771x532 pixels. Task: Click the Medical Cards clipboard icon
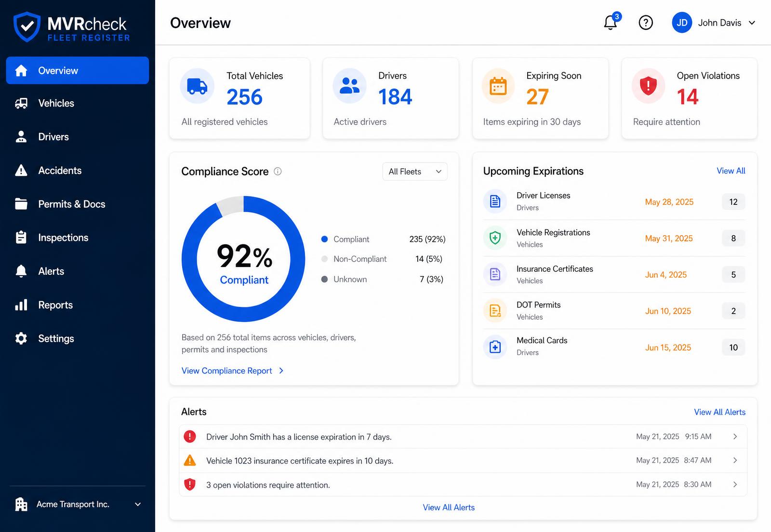495,347
